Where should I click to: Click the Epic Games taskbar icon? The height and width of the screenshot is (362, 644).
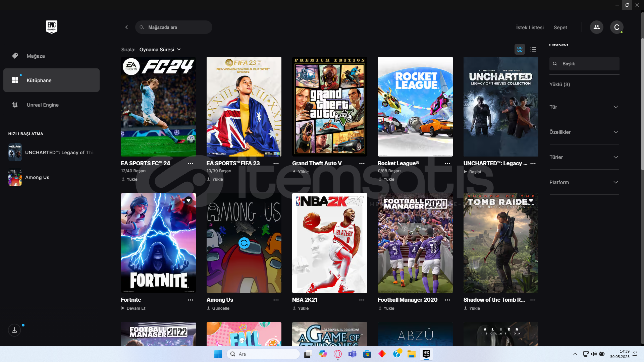[426, 354]
